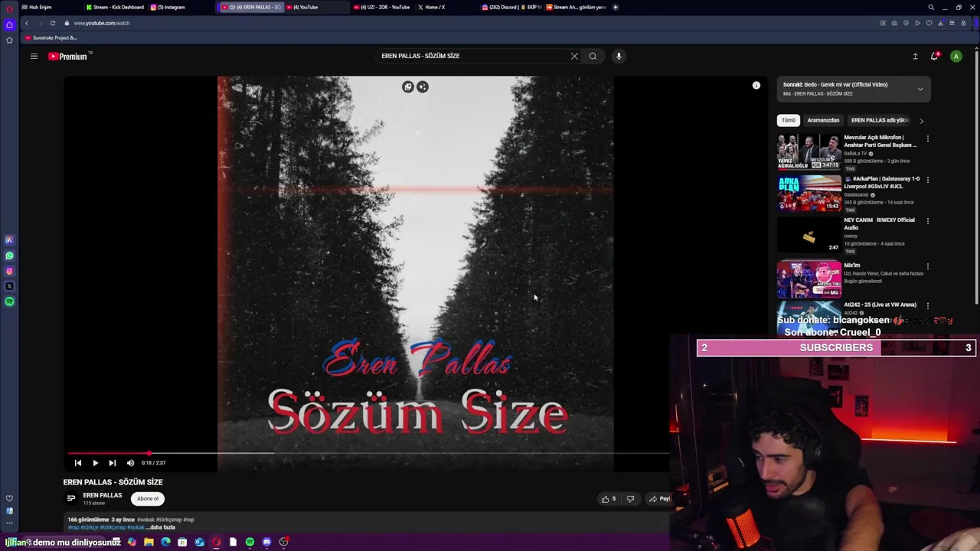
Task: Open the EREN PALLAS channel avatar
Action: click(x=71, y=499)
